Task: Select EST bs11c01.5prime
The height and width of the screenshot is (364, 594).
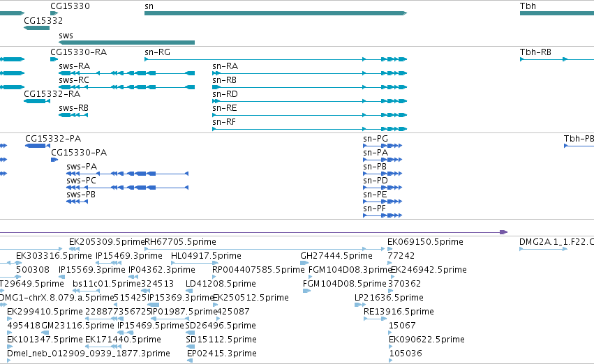Action: 87,291
